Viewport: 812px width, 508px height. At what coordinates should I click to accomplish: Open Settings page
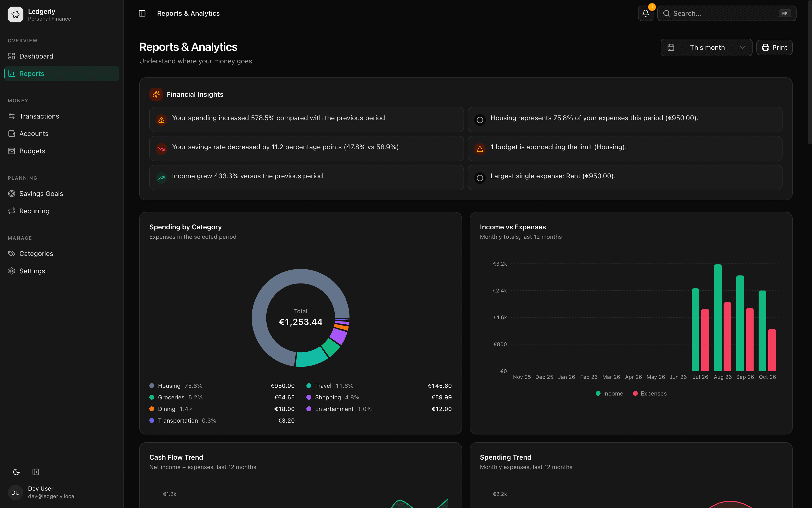(x=62, y=271)
